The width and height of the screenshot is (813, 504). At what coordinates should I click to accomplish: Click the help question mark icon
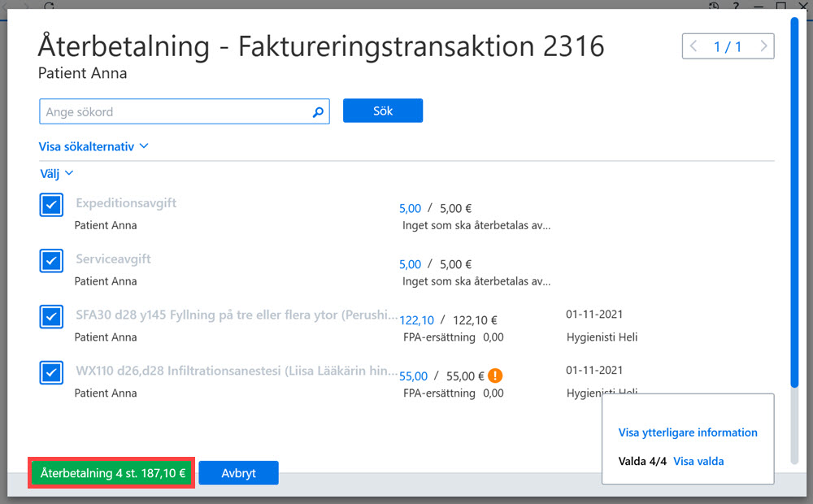tap(736, 6)
